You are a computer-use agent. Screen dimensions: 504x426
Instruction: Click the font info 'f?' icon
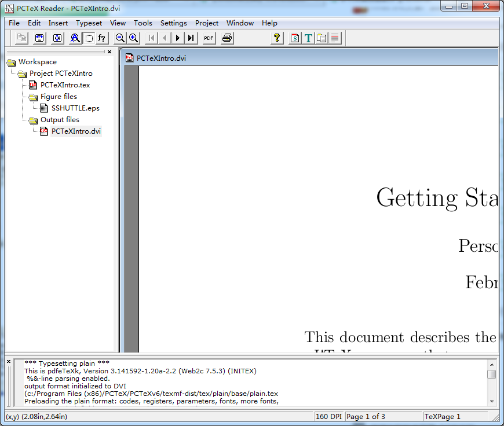coord(102,38)
